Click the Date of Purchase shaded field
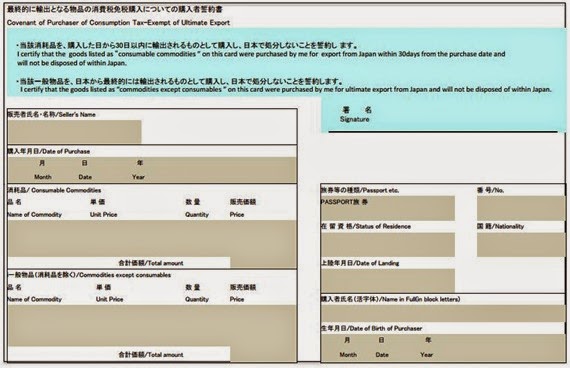This screenshot has height=368, width=570. [152, 170]
